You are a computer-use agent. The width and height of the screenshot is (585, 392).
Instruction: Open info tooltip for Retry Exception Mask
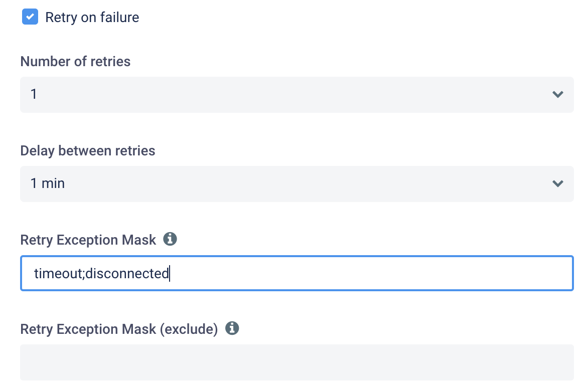(x=170, y=239)
